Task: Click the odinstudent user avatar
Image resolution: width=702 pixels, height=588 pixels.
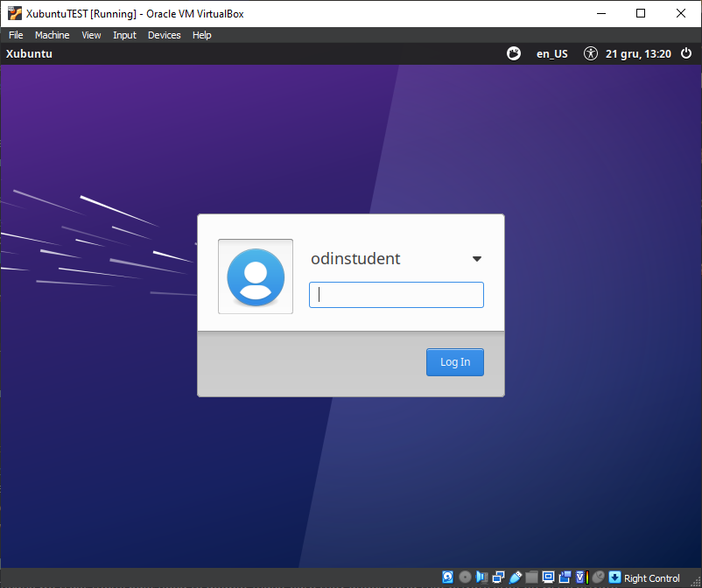Action: point(256,276)
